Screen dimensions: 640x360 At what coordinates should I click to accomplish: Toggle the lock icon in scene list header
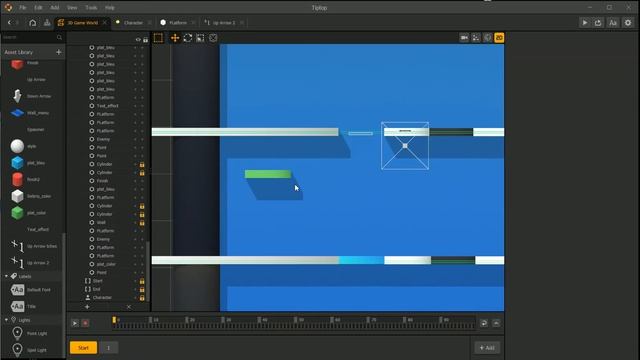pos(145,40)
